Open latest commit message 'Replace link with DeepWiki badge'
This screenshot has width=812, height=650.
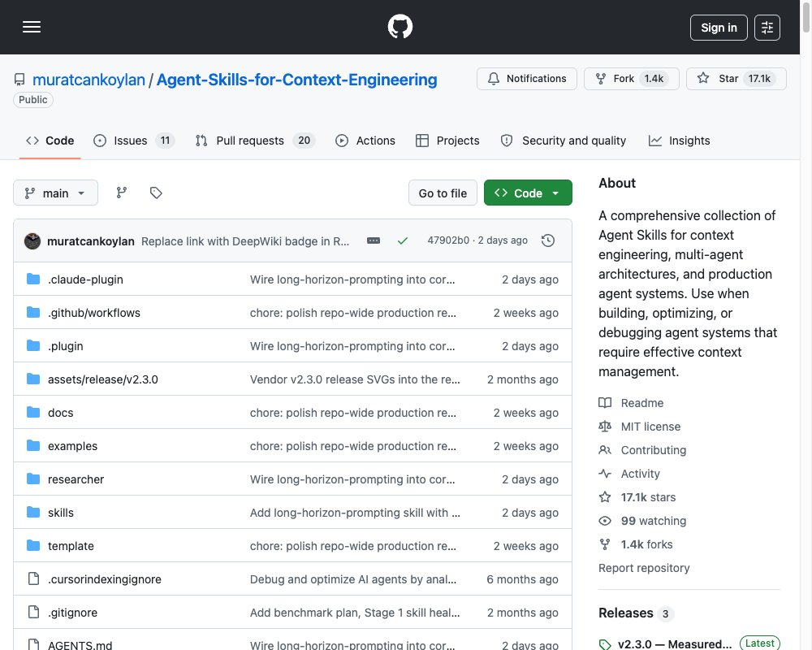click(x=245, y=241)
